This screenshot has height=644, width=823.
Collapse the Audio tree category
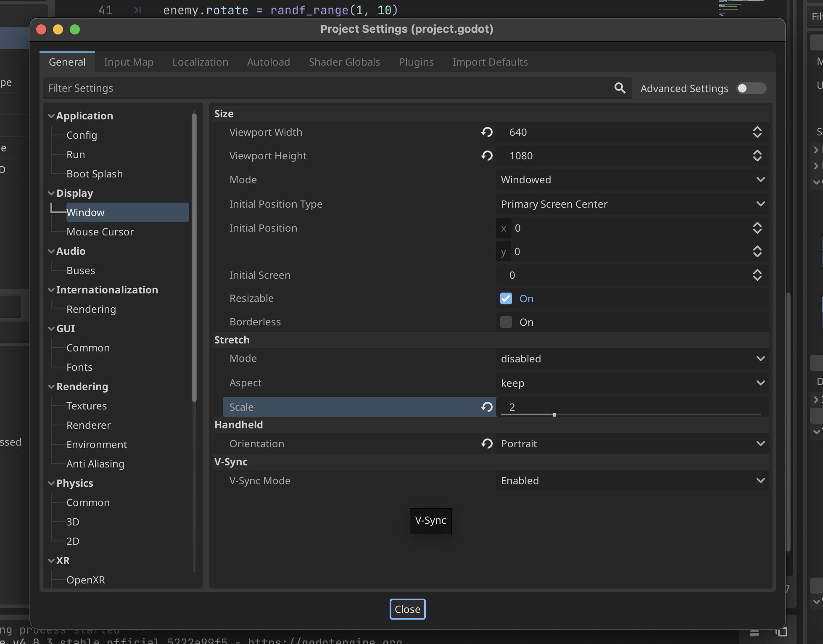(x=51, y=251)
